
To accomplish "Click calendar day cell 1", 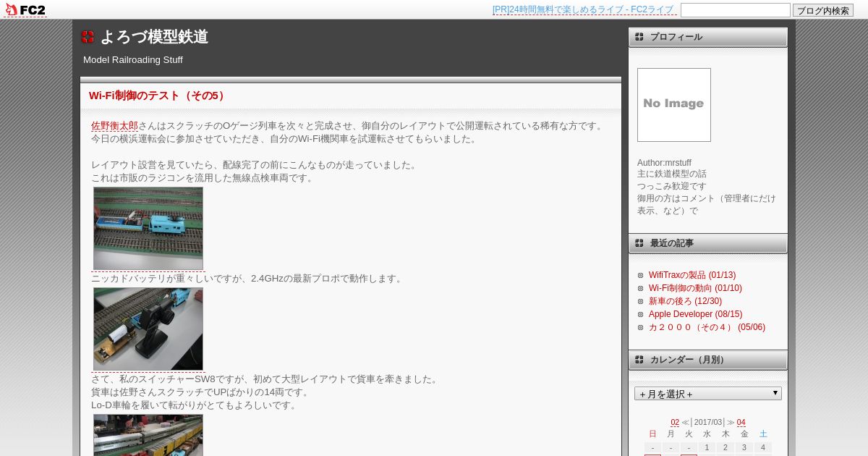I will click(707, 448).
